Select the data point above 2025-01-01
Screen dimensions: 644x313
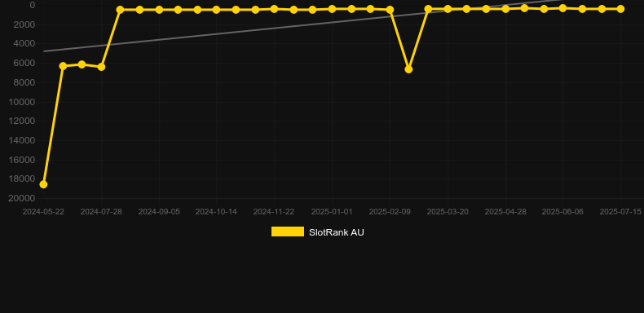pos(333,9)
